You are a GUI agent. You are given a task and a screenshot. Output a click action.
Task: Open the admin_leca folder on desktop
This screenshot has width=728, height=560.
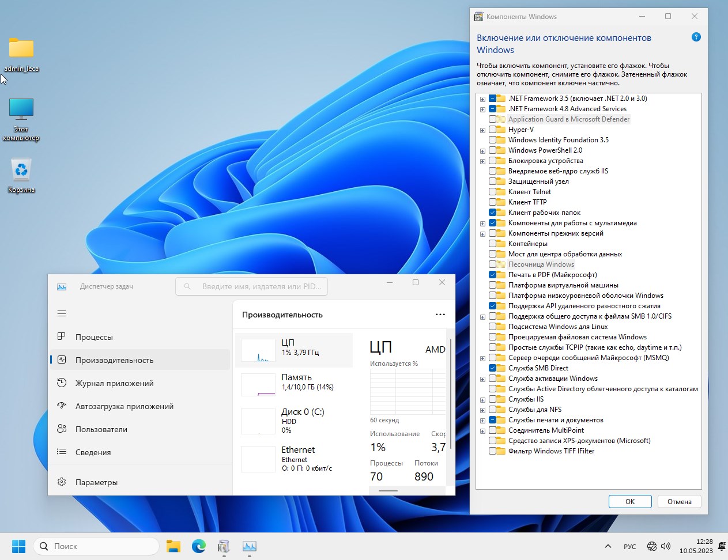pos(21,49)
